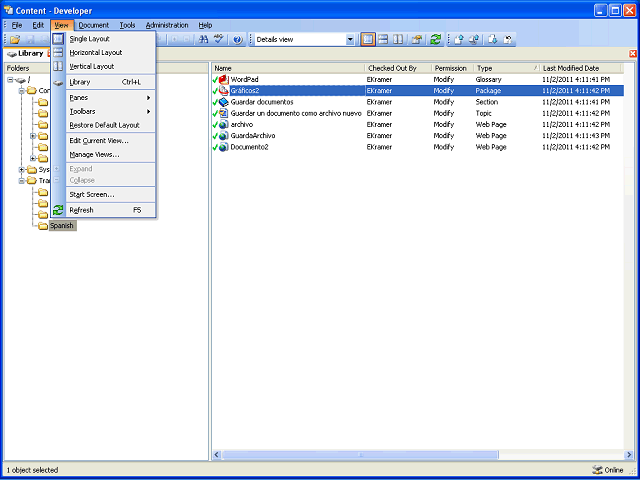Choose Vertical Layout menu entry
This screenshot has height=480, width=640.
pos(103,66)
